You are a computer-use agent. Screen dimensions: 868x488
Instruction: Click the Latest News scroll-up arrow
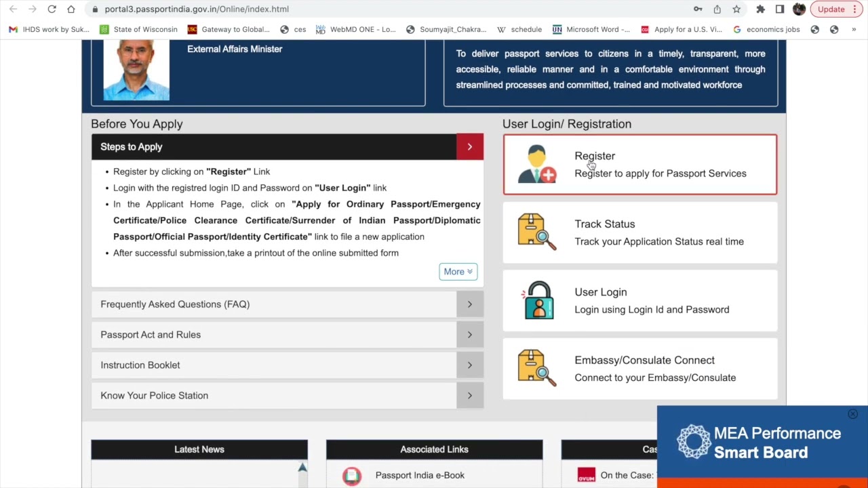click(x=302, y=468)
